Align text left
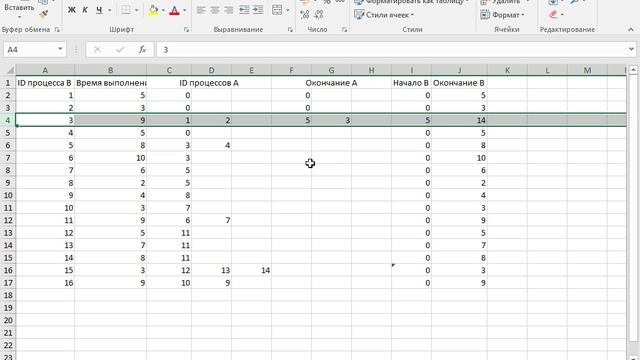This screenshot has height=360, width=640. (x=201, y=10)
